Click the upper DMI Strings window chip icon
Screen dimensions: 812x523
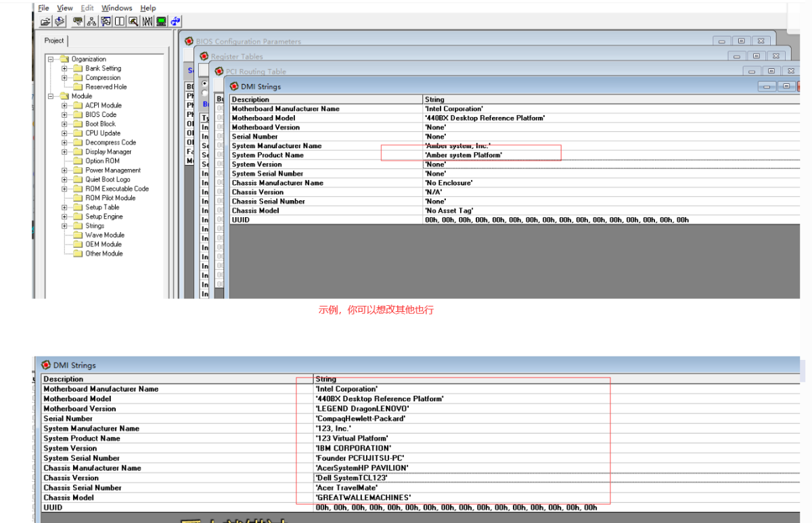[x=234, y=86]
